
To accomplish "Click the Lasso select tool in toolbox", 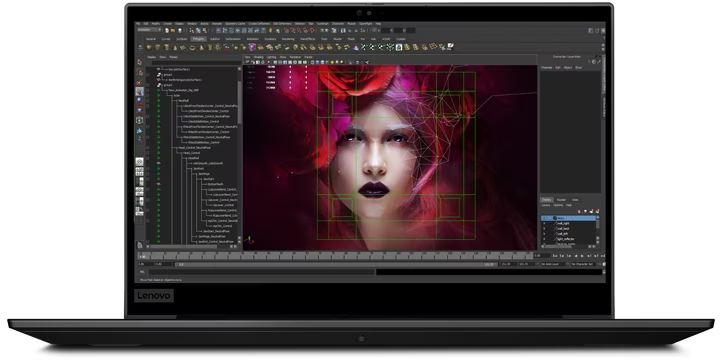I will [140, 72].
